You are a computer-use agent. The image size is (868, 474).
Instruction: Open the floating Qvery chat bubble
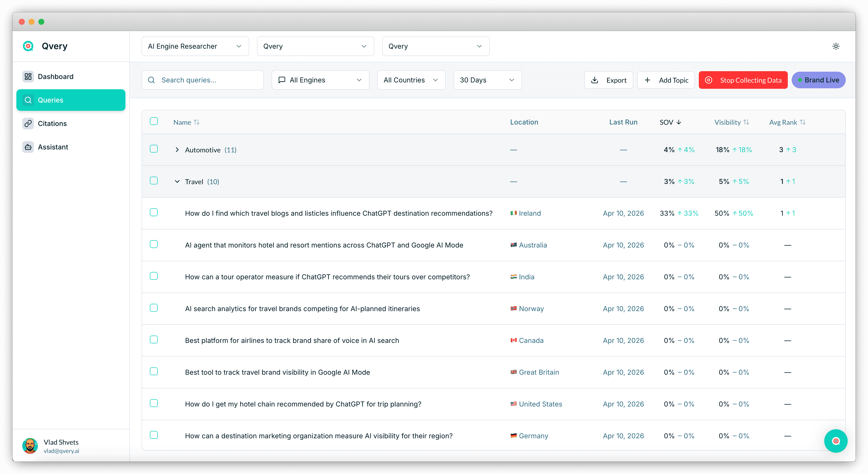pos(836,441)
